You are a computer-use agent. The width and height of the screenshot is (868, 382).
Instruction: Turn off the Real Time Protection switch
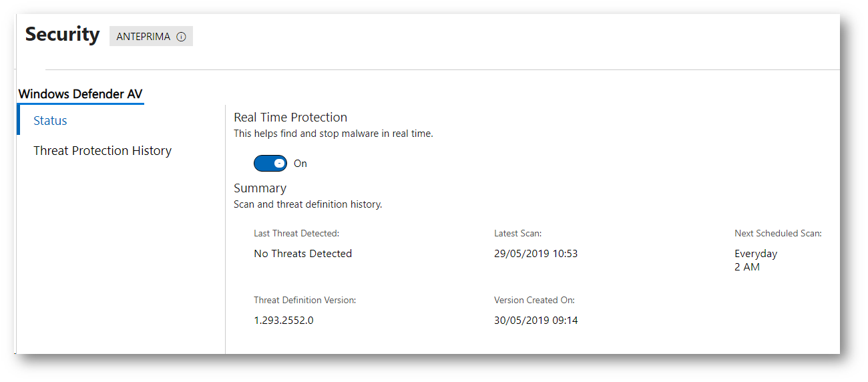270,164
